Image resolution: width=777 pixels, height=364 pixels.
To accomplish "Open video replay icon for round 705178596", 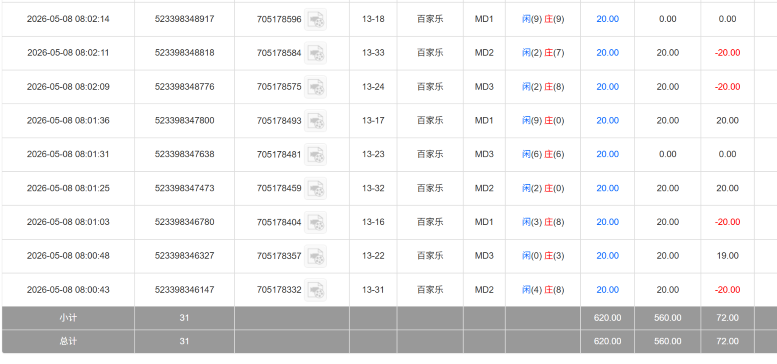I will 315,19.
